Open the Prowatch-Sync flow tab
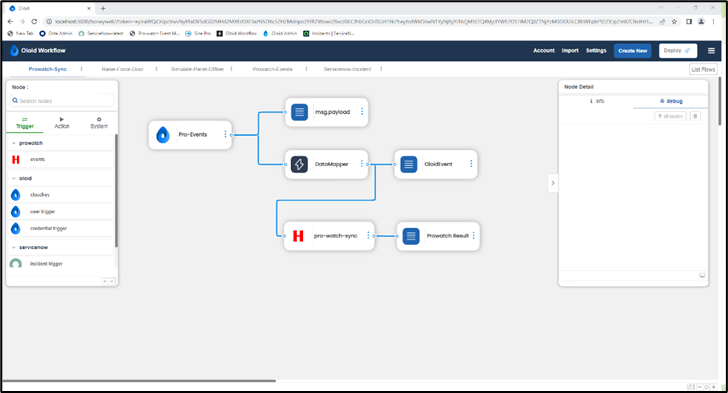 point(47,69)
